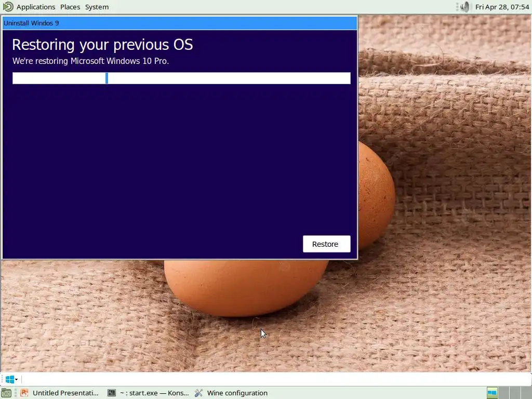Switch to start.exe Konsole taskbar window
The height and width of the screenshot is (399, 532).
pyautogui.click(x=148, y=393)
